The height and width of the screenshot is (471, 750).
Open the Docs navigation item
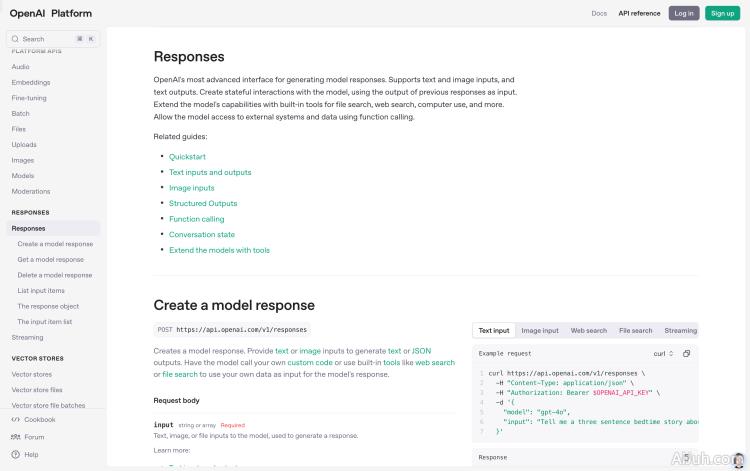pos(599,13)
